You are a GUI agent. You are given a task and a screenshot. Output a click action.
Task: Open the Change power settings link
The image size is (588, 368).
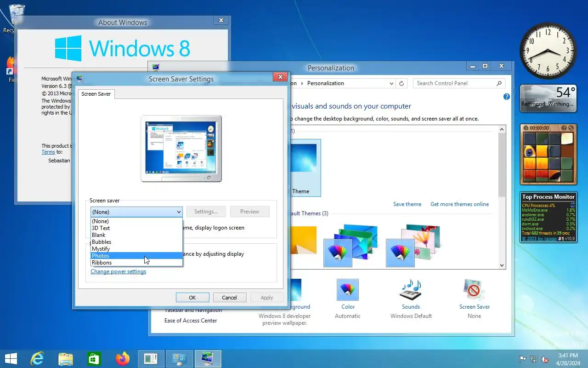119,271
